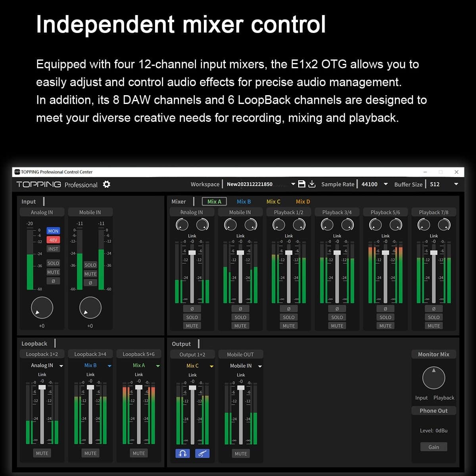Viewport: 476px width, 476px height.
Task: Save the current workspace using the save icon
Action: tap(302, 184)
